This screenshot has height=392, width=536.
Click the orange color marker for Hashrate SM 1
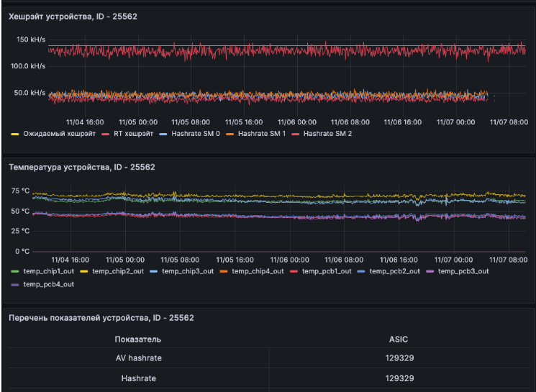[231, 134]
